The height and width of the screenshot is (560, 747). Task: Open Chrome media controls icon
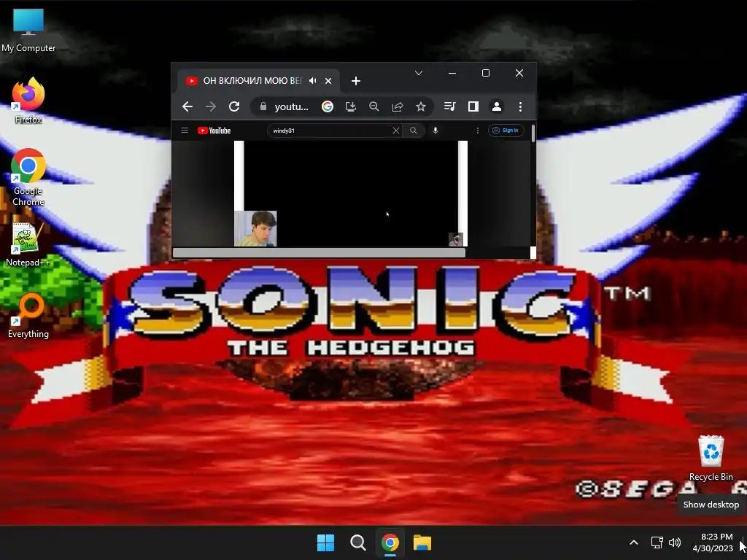[449, 106]
